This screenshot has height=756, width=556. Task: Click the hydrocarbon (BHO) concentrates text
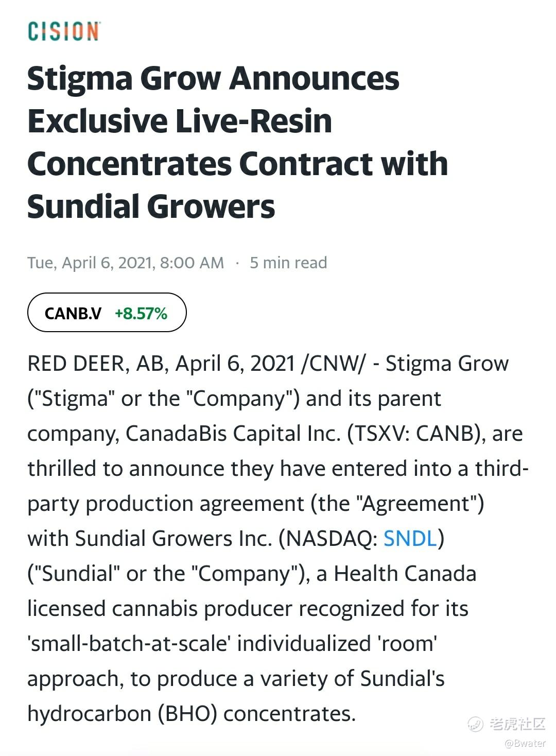[x=192, y=714]
